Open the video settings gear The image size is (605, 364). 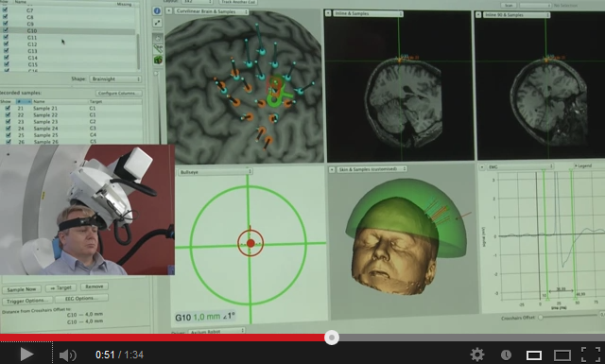(477, 355)
